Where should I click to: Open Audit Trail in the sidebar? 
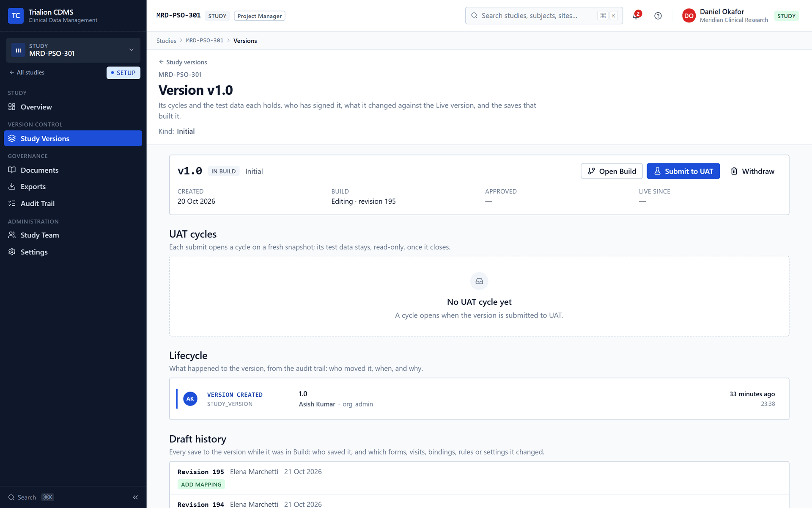(x=73, y=203)
